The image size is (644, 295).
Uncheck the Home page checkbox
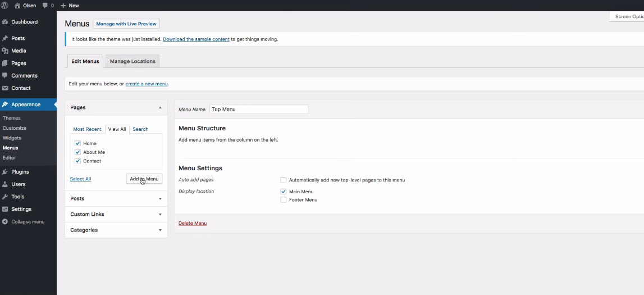[x=78, y=143]
